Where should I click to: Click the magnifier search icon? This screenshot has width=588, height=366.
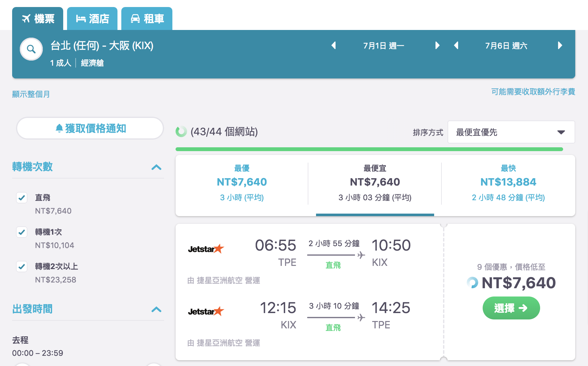[x=31, y=49]
